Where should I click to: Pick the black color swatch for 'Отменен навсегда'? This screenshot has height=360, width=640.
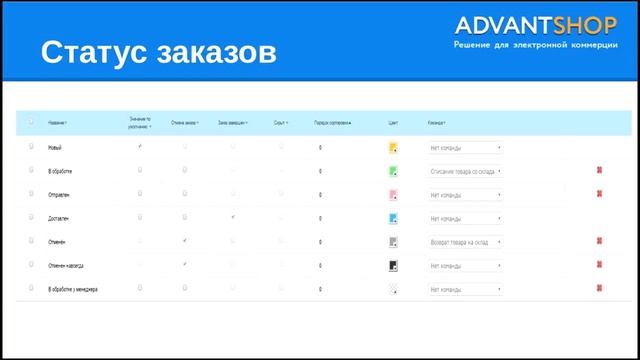[393, 266]
